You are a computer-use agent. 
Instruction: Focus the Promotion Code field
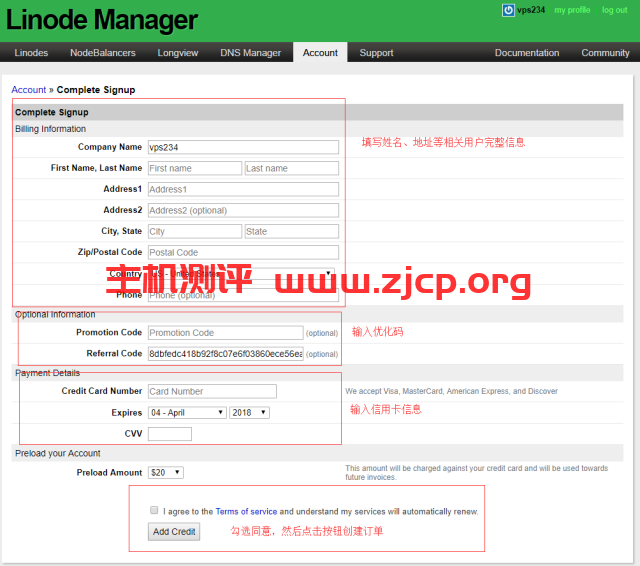[226, 333]
